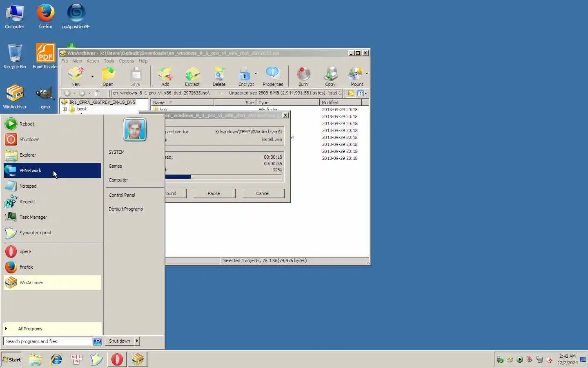The width and height of the screenshot is (588, 368).
Task: Open the Tools menu in WinArchiver
Action: tap(109, 61)
